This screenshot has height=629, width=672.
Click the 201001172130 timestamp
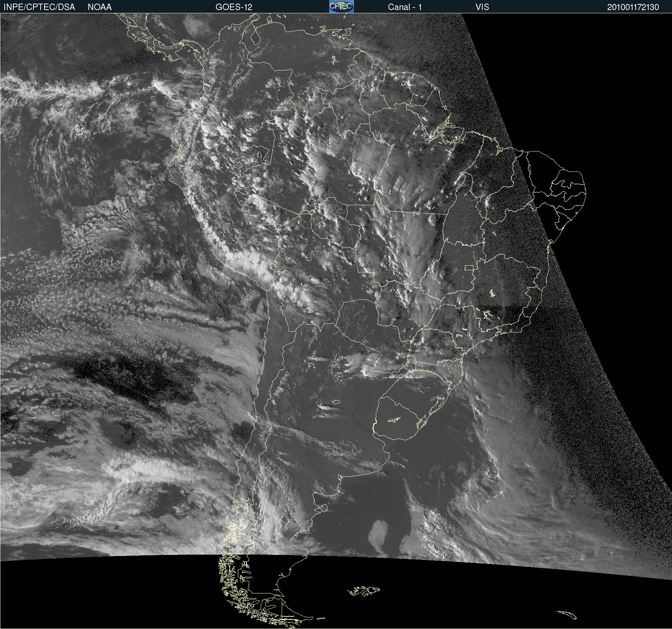click(633, 7)
